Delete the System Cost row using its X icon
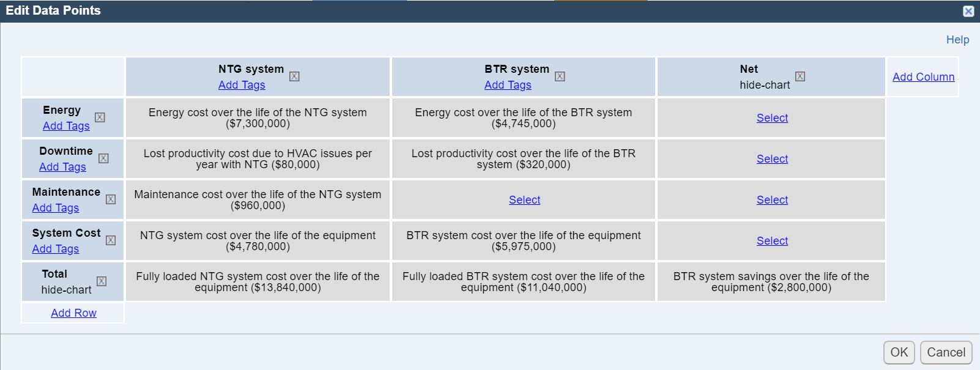 coord(111,240)
